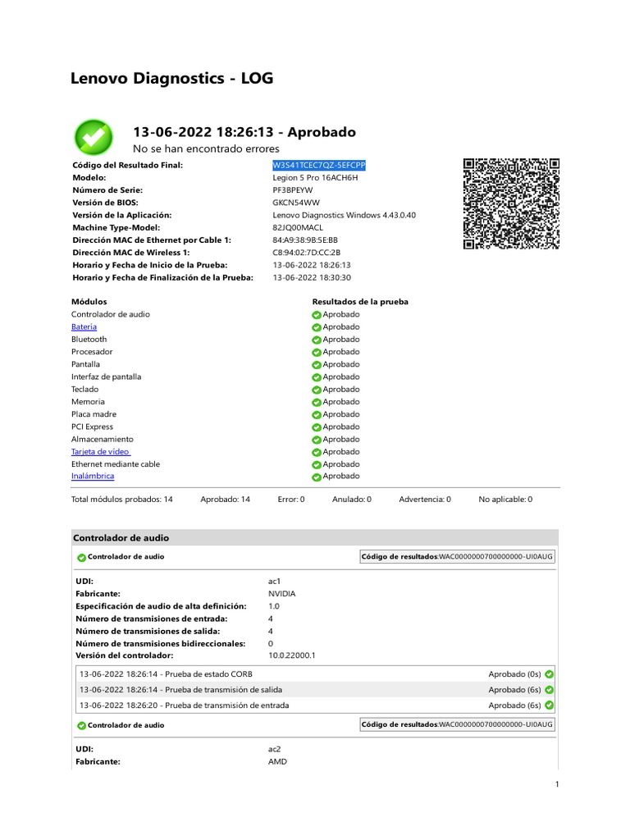This screenshot has width=630, height=840.
Task: Click 'Error: 0' summary count
Action: (291, 500)
